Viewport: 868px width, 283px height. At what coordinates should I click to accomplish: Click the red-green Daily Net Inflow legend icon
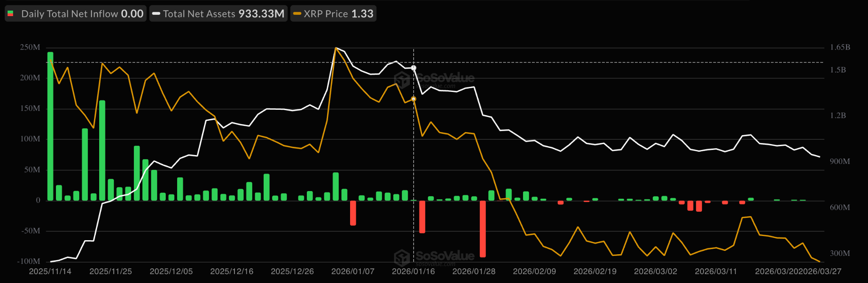[11, 14]
